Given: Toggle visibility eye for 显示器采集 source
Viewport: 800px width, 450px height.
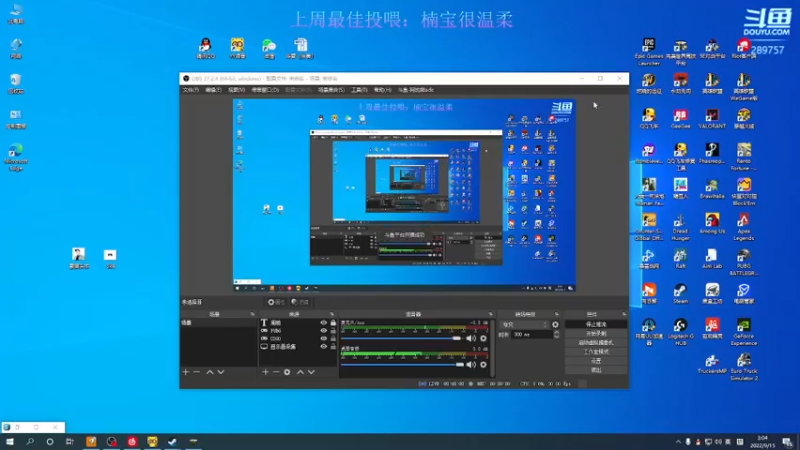Looking at the screenshot, I should (x=323, y=346).
